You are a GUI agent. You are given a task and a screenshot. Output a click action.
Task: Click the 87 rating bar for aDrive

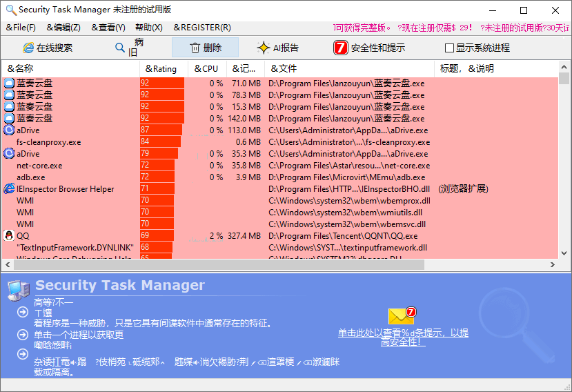pyautogui.click(x=161, y=130)
